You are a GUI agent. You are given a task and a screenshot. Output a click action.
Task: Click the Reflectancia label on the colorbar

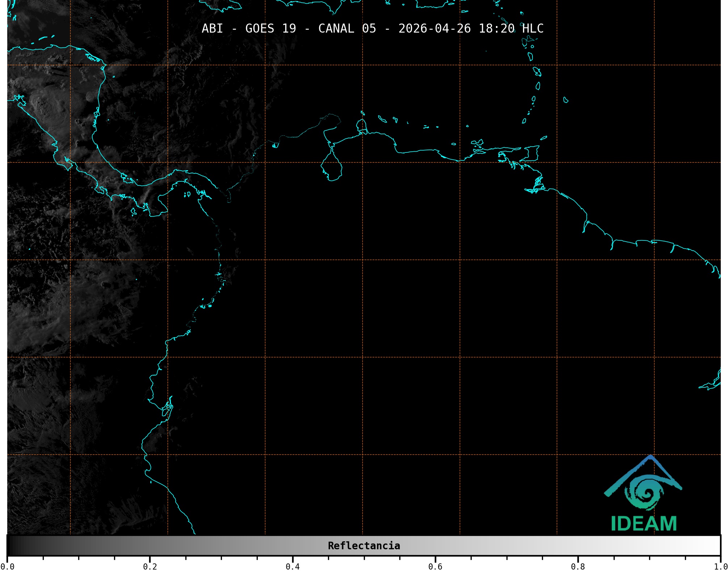coord(364,546)
